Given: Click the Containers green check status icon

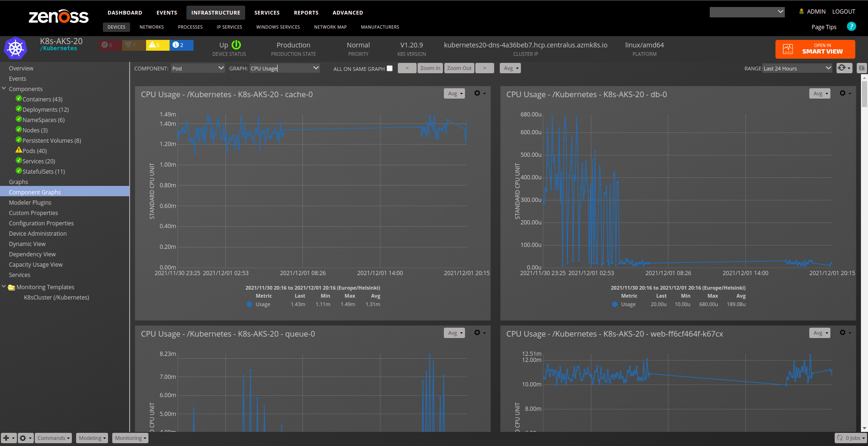Looking at the screenshot, I should (x=19, y=99).
